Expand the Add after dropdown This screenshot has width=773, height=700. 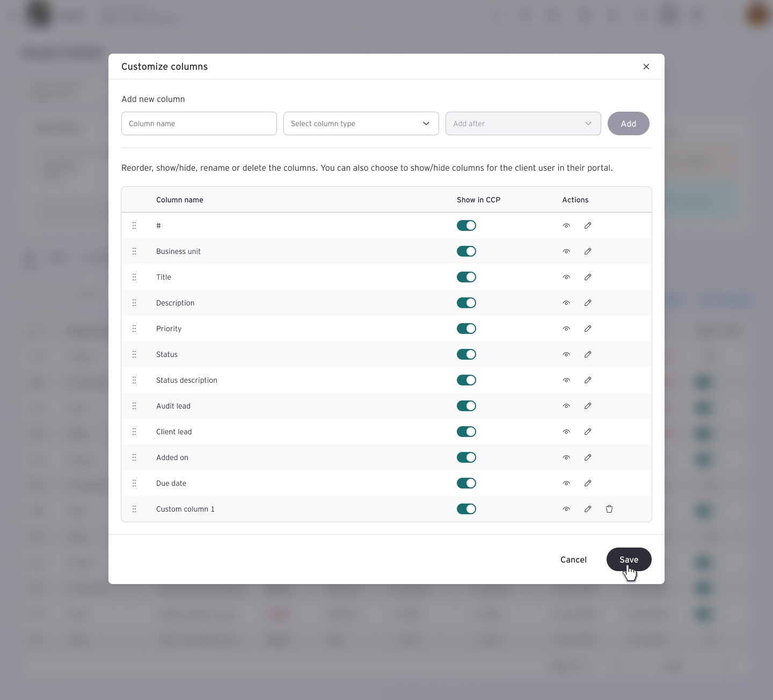pos(523,123)
